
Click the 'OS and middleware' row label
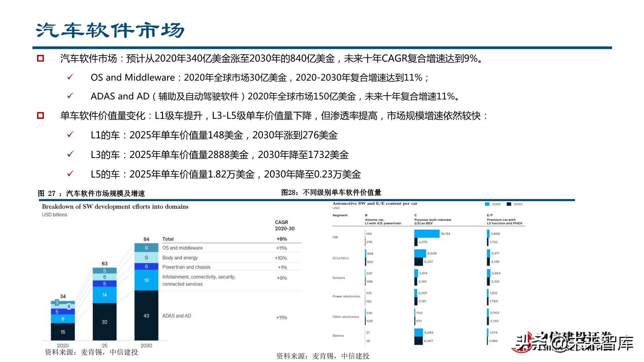coord(183,248)
